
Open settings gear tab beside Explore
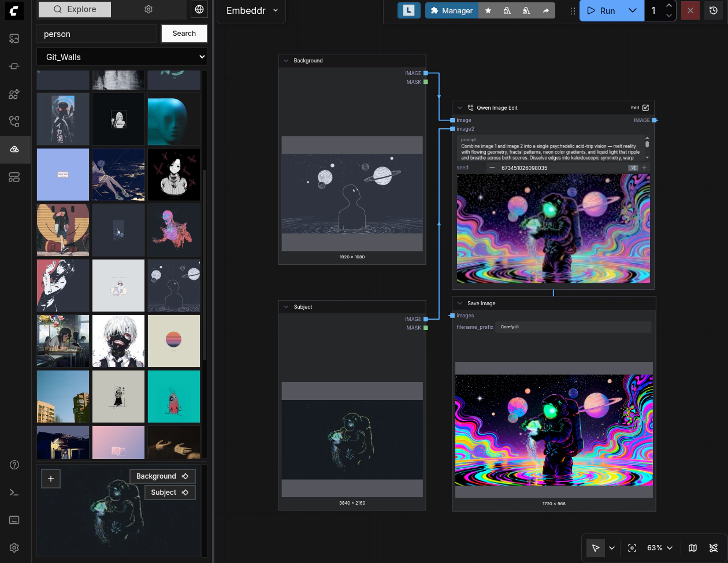coord(148,9)
